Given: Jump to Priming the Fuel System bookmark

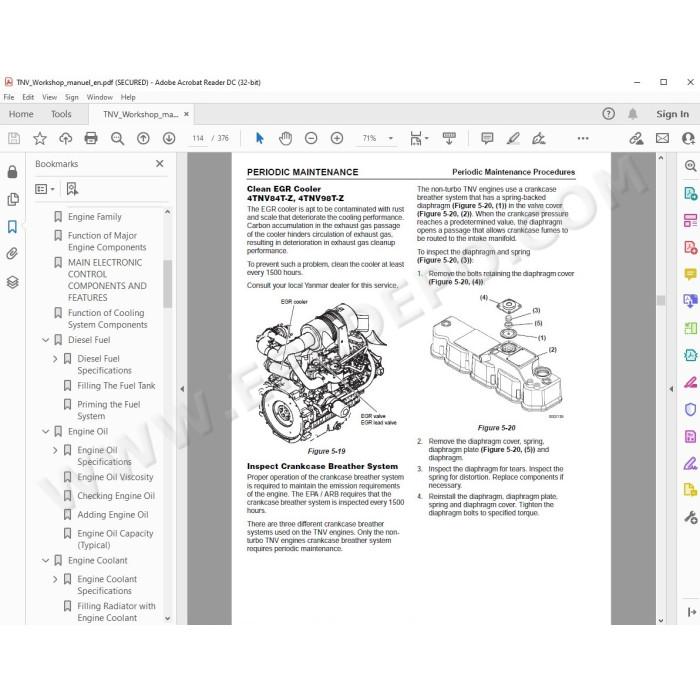Looking at the screenshot, I should (x=109, y=410).
